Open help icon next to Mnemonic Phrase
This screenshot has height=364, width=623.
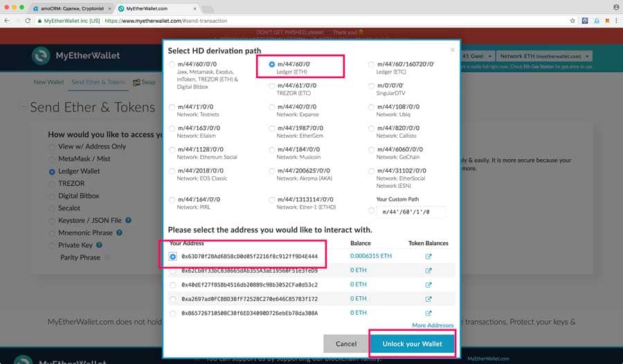click(x=119, y=233)
